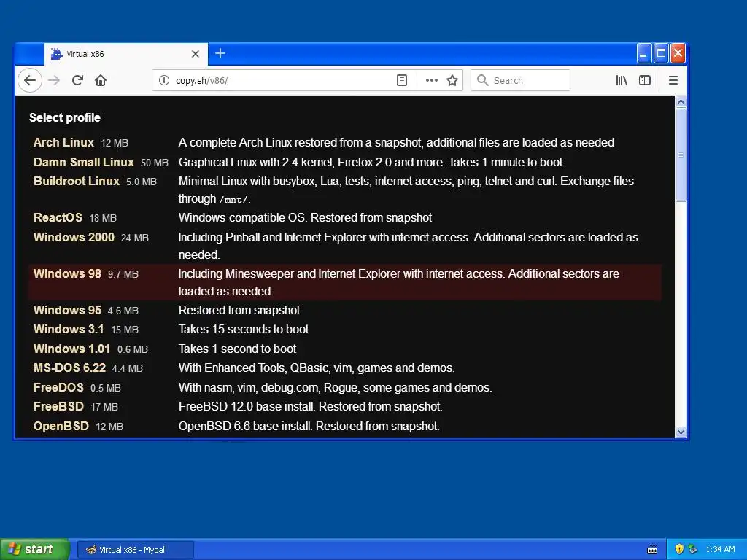747x560 pixels.
Task: Open the hamburger application menu
Action: (x=673, y=80)
